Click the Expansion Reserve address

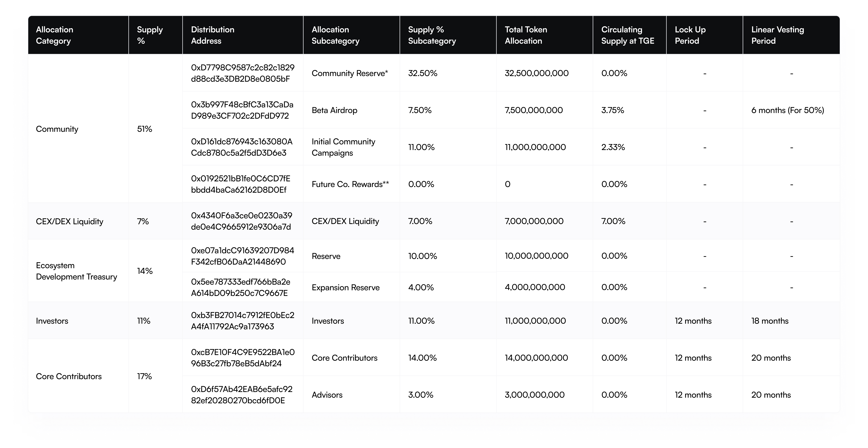241,287
